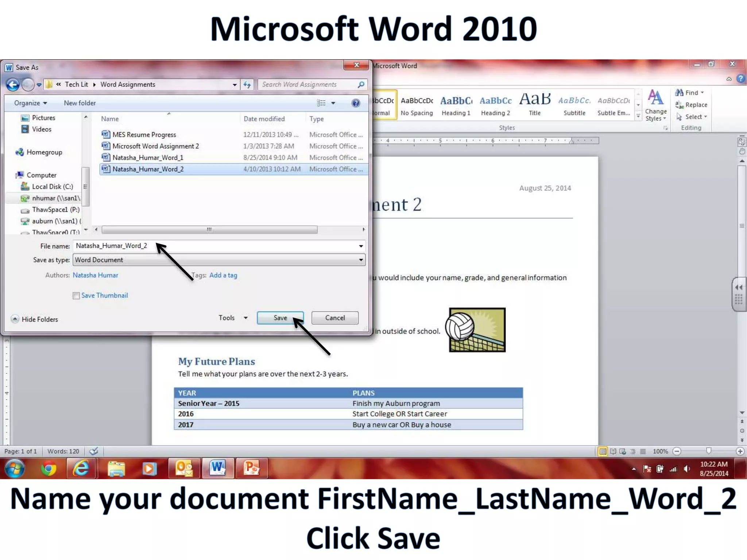
Task: Open PowerPoint from the taskbar
Action: click(x=251, y=468)
